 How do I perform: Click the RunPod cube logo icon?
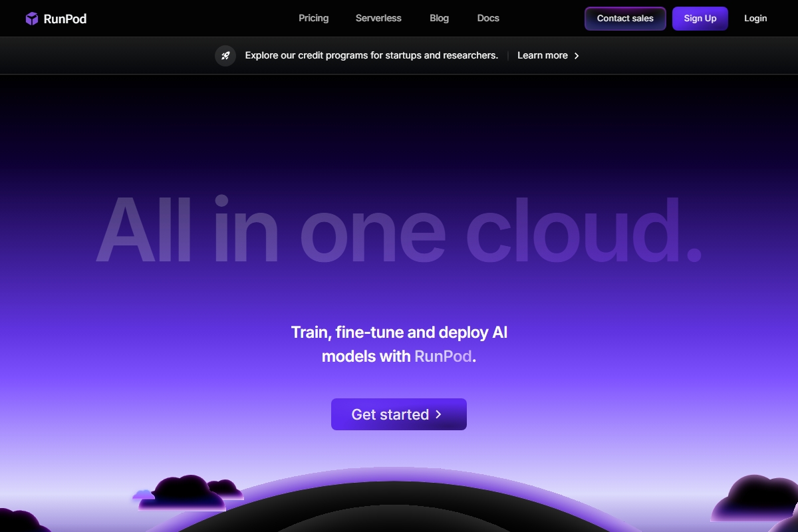[x=32, y=19]
